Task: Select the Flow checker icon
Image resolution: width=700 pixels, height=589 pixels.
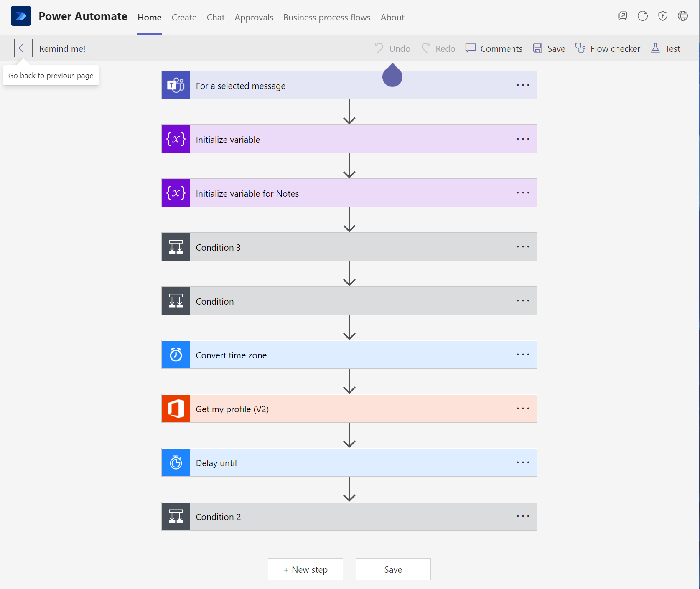Action: pyautogui.click(x=580, y=48)
